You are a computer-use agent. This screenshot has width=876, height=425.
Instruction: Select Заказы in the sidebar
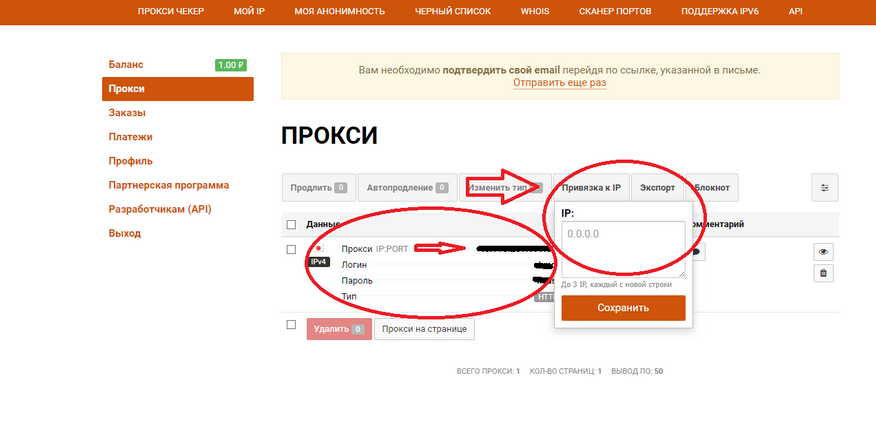pos(127,113)
